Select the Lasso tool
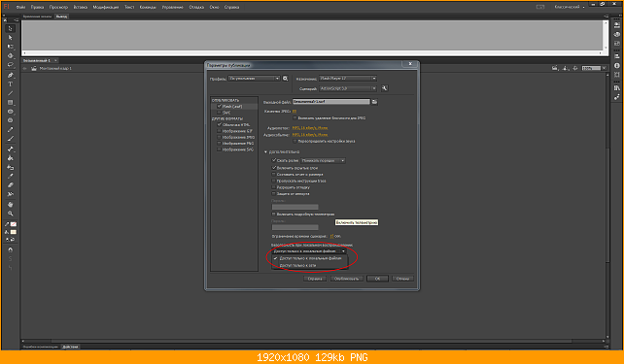Screen dimensions: 624x364 11,64
